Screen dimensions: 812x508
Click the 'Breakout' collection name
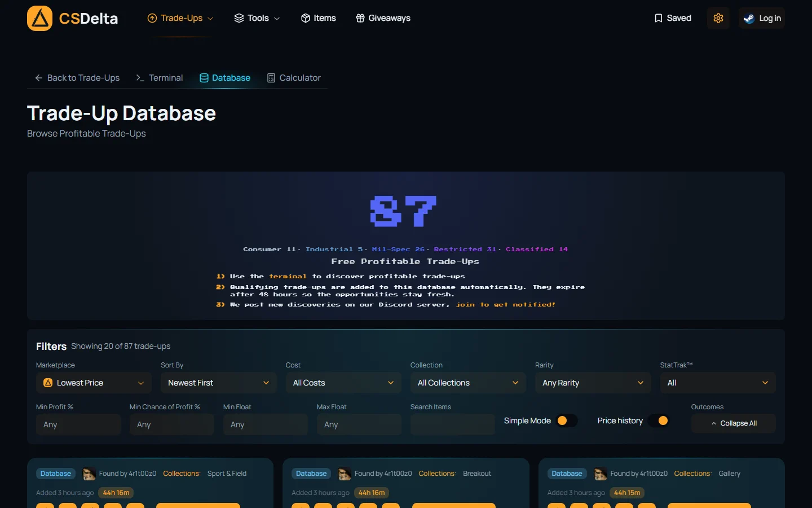click(477, 474)
